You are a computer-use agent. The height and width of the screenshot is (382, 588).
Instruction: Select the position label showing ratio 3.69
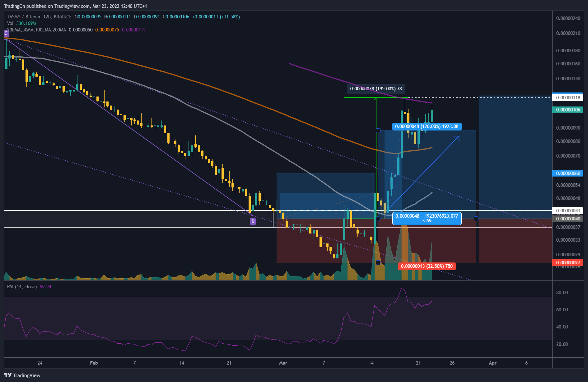click(x=427, y=218)
